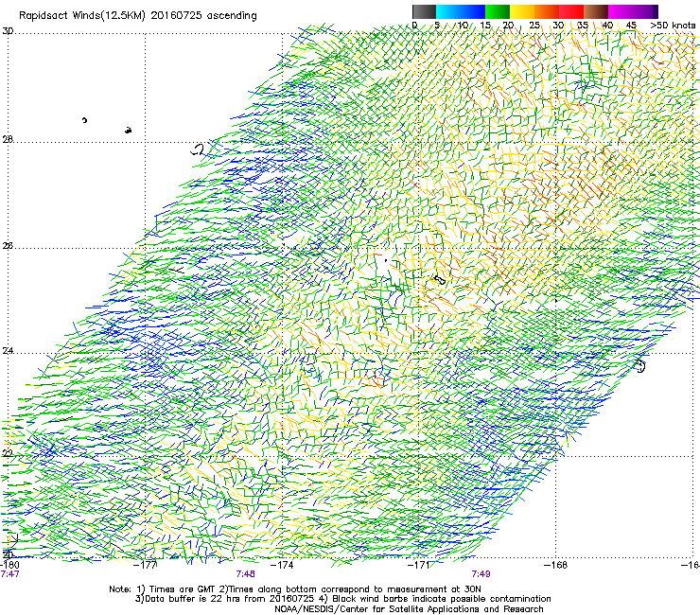Click the island outline at the swath's eastern edge
Viewport: 700px width, 615px height.
[x=640, y=366]
